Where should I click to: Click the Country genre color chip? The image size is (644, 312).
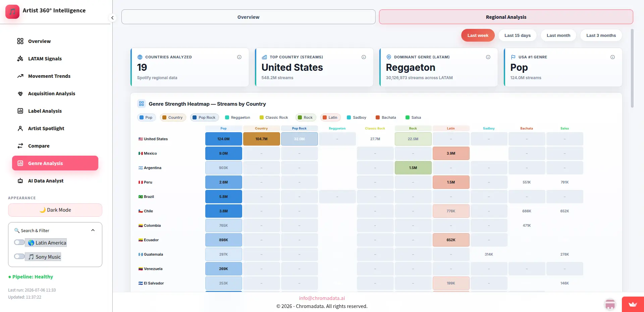(173, 117)
